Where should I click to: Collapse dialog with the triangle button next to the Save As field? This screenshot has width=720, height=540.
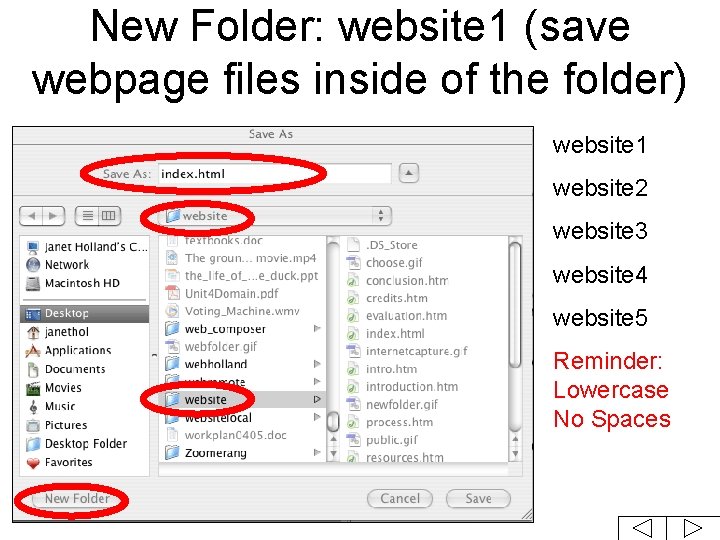(x=409, y=173)
